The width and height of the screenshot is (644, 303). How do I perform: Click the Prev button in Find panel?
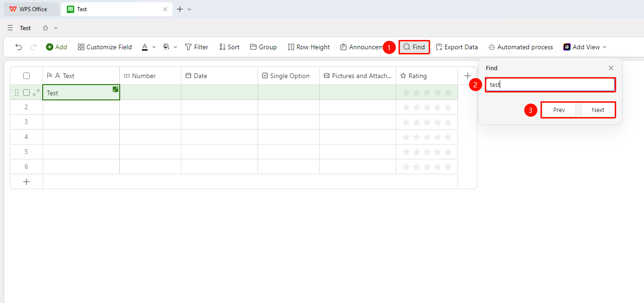coord(559,110)
